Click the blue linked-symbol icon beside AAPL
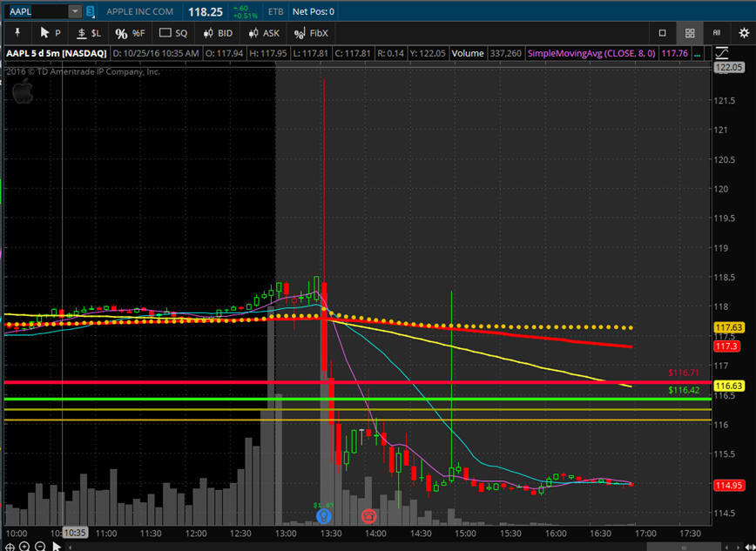 click(x=91, y=11)
